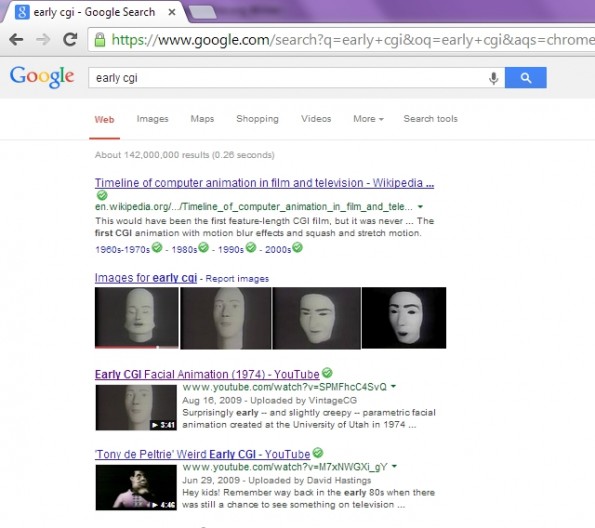Click green checkmark next to 1990s

point(250,247)
